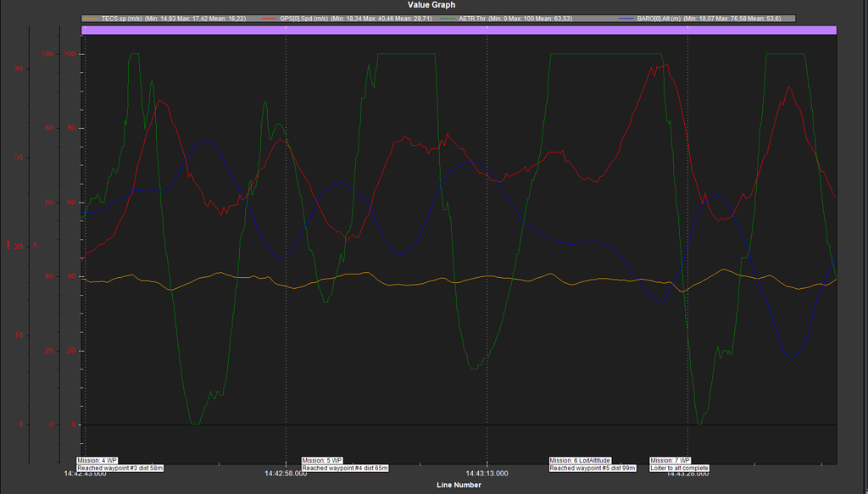Image resolution: width=868 pixels, height=494 pixels.
Task: Click the red GPS[0].Spd legend line marker
Action: point(267,16)
